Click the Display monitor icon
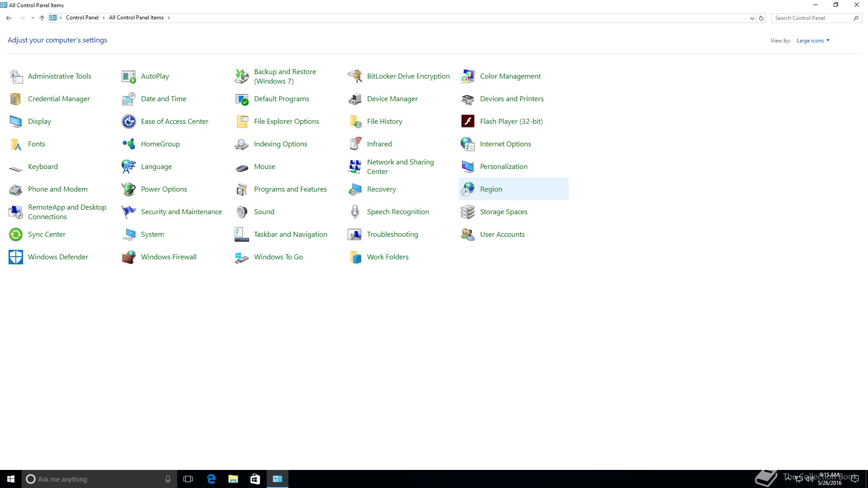Viewport: 868px width, 488px height. coord(16,122)
